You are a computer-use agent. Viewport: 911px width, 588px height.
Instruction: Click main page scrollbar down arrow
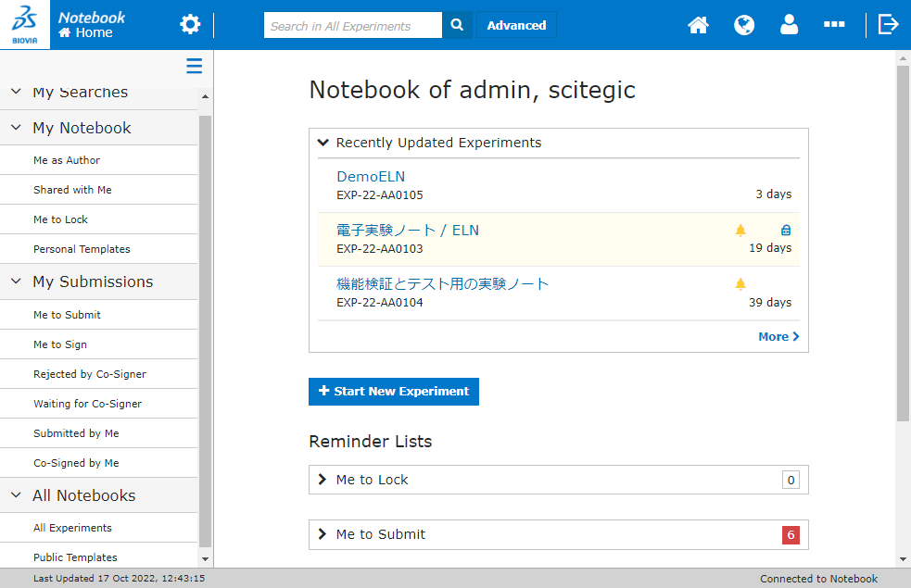pos(903,559)
